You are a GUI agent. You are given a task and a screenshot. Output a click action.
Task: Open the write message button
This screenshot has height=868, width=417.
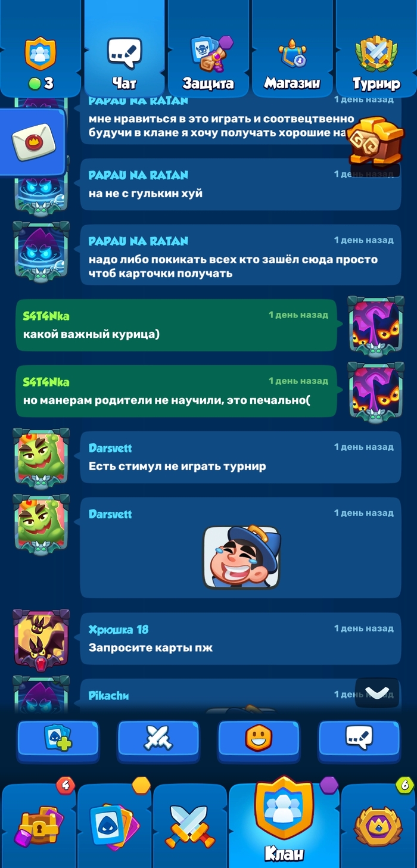point(359,738)
